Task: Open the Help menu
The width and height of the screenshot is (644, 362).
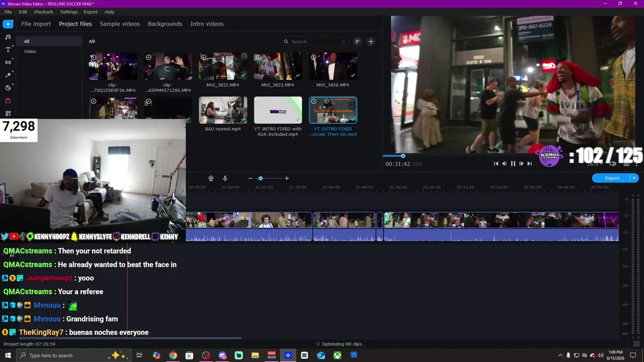Action: (x=110, y=12)
